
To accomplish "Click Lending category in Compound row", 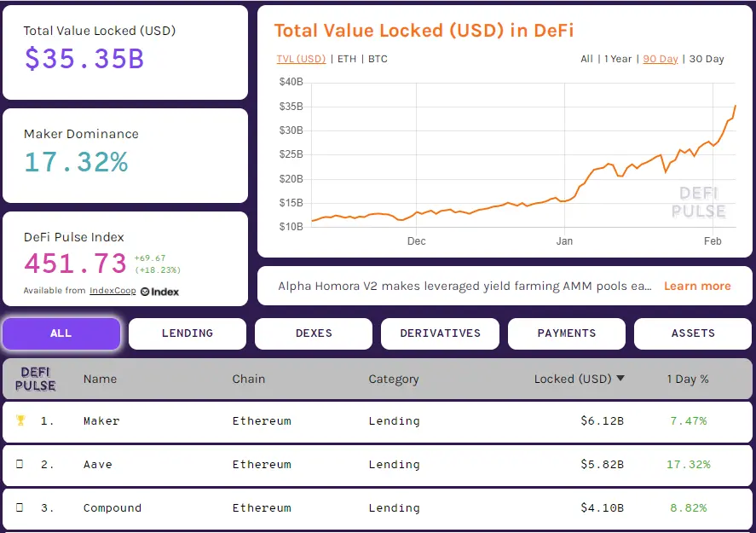I will pyautogui.click(x=395, y=508).
